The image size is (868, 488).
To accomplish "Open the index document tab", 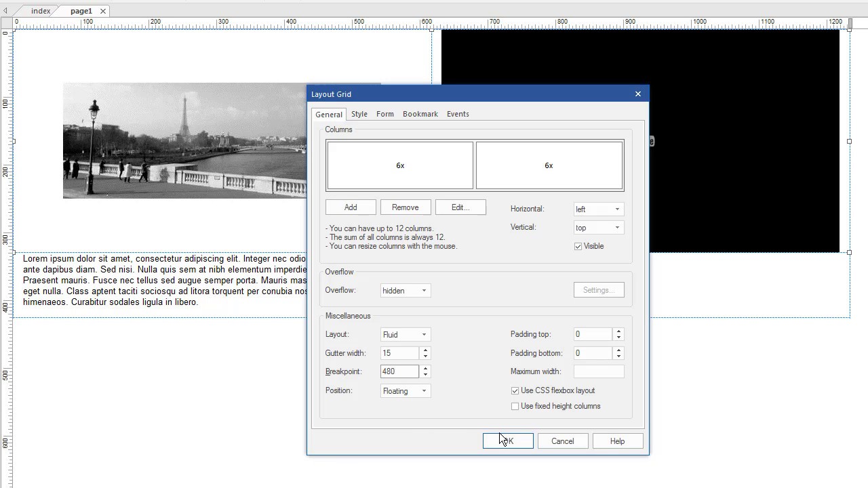I will (41, 11).
